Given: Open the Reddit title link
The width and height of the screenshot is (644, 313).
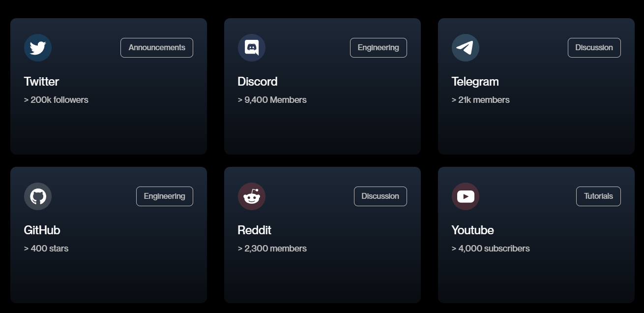Looking at the screenshot, I should (255, 230).
